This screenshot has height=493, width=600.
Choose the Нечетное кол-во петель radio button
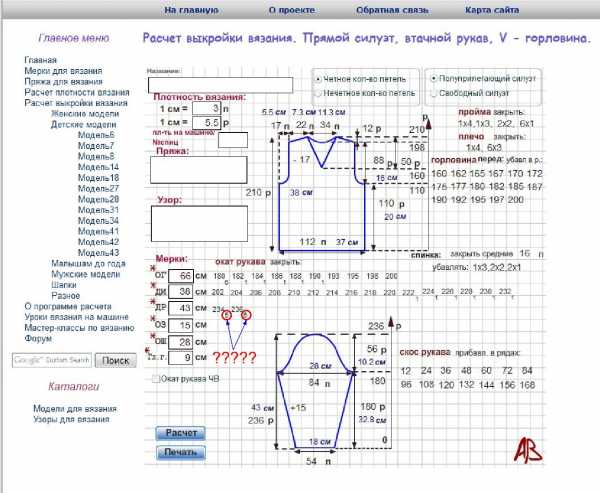319,92
